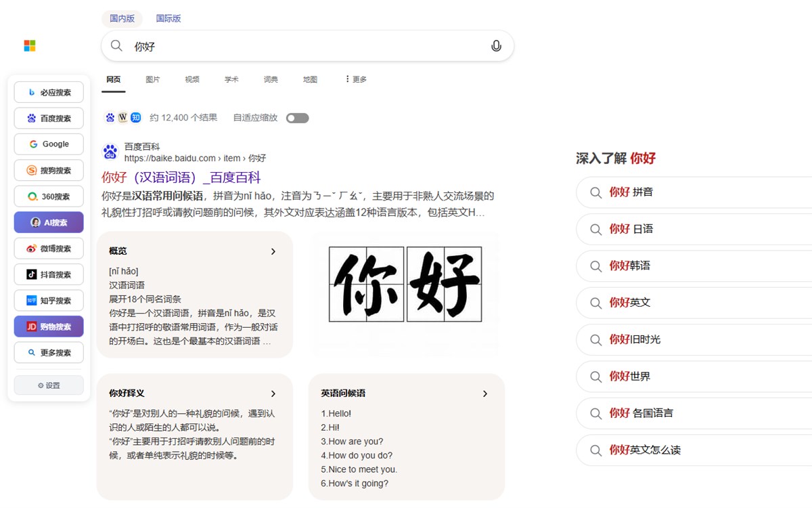Click the '5.Nice to meet you.' line

[x=359, y=469]
